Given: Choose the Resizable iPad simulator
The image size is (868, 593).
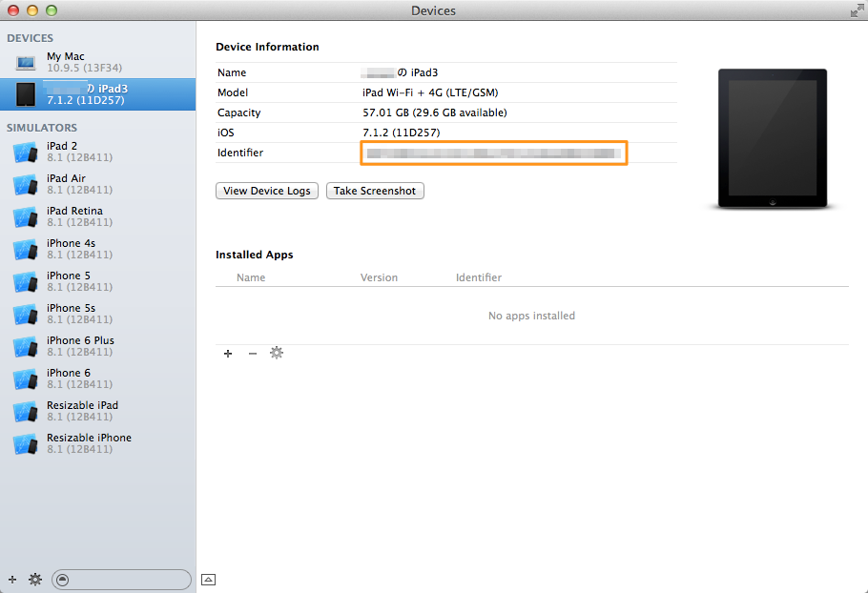Looking at the screenshot, I should (97, 411).
